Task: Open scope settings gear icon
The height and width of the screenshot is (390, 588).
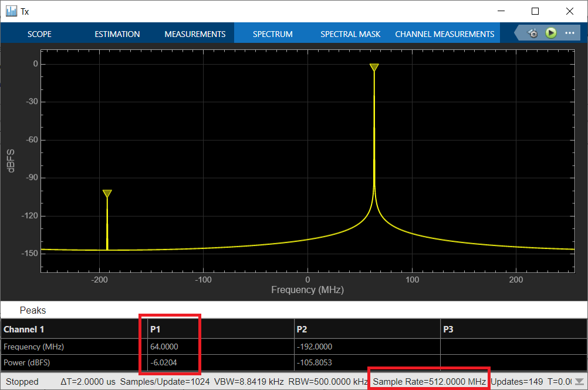Action: tap(533, 33)
